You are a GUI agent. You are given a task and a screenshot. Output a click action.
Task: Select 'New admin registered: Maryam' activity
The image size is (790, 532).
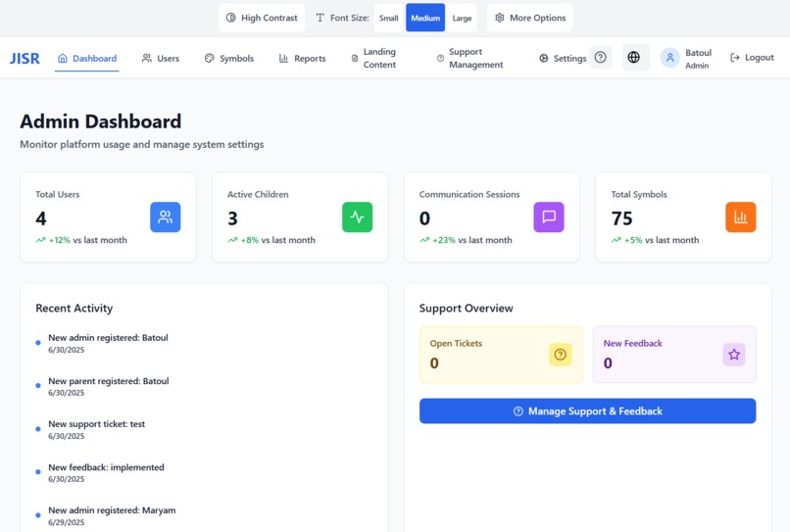point(112,516)
